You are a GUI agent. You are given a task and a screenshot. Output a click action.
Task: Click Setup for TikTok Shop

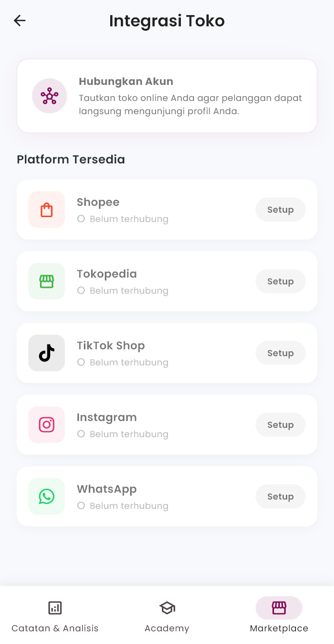(x=280, y=353)
